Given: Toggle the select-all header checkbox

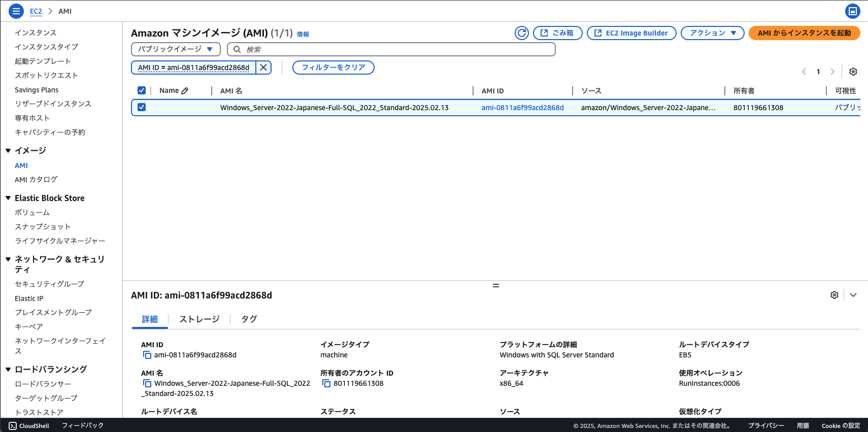Looking at the screenshot, I should pyautogui.click(x=142, y=90).
